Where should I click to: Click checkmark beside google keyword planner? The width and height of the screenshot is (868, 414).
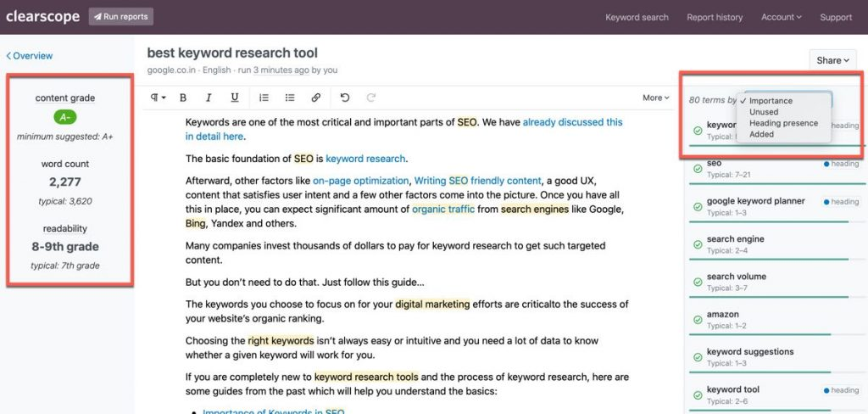698,206
